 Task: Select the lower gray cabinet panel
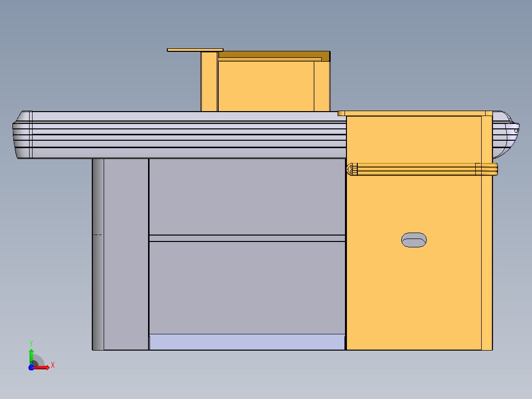247,287
